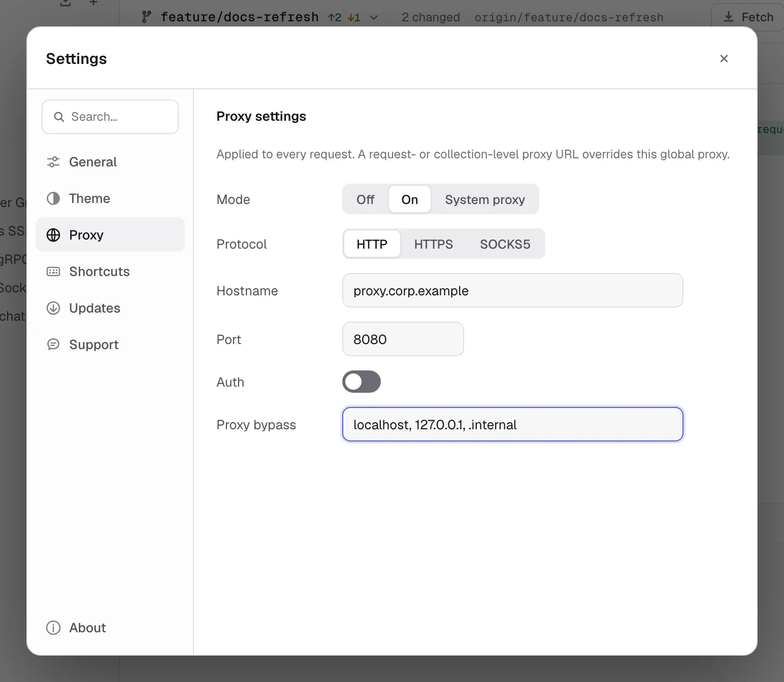784x682 pixels.
Task: Focus the settings Search field
Action: [110, 117]
